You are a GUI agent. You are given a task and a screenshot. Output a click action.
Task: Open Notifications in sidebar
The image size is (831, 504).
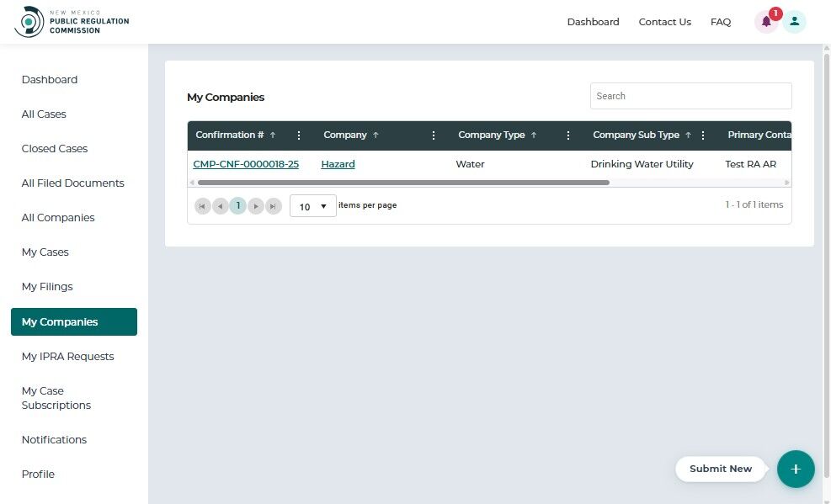pyautogui.click(x=54, y=440)
